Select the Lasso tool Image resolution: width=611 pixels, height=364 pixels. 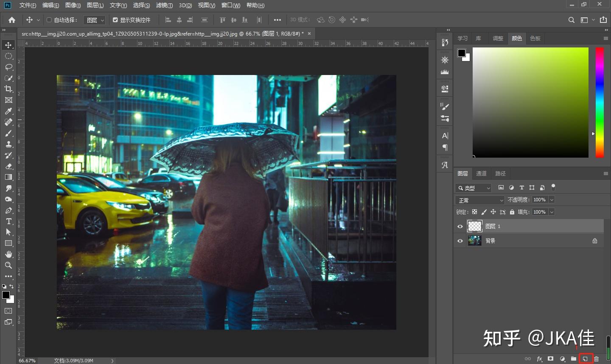8,67
